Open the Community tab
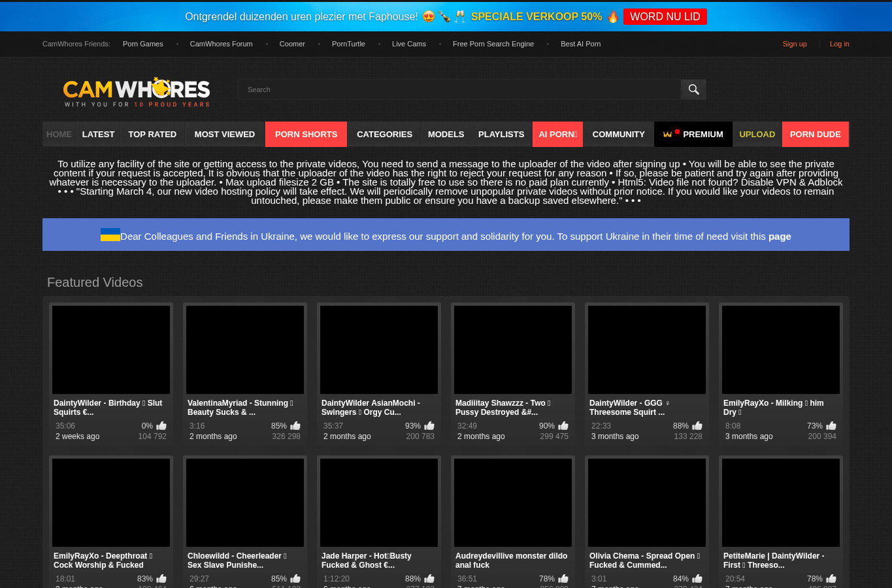 click(x=618, y=134)
